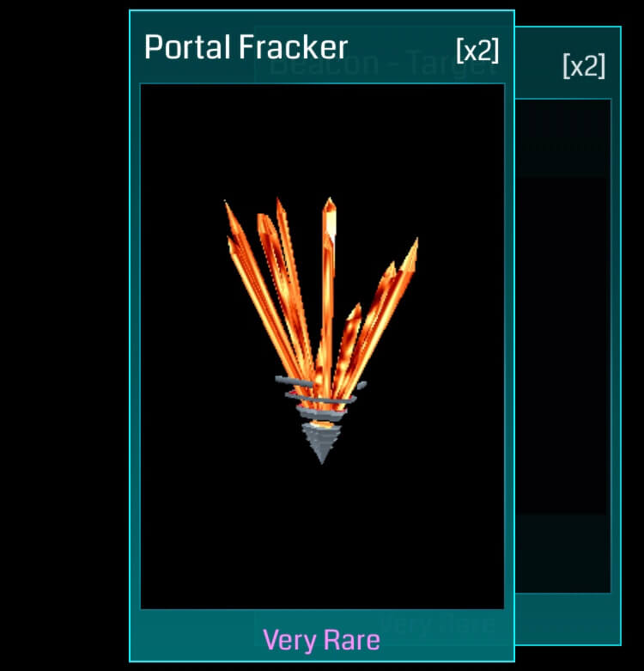Screen dimensions: 644x671
Task: Click empty black space left of the Portal Fracker card
Action: click(64, 335)
